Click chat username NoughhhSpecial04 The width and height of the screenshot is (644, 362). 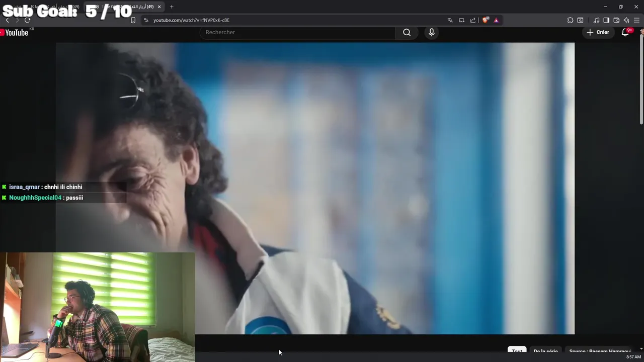(35, 198)
